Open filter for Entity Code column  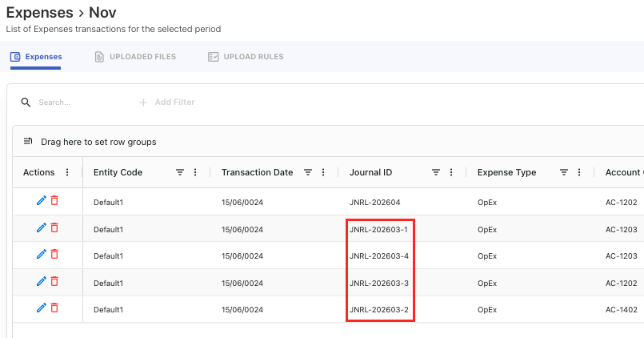tap(180, 172)
